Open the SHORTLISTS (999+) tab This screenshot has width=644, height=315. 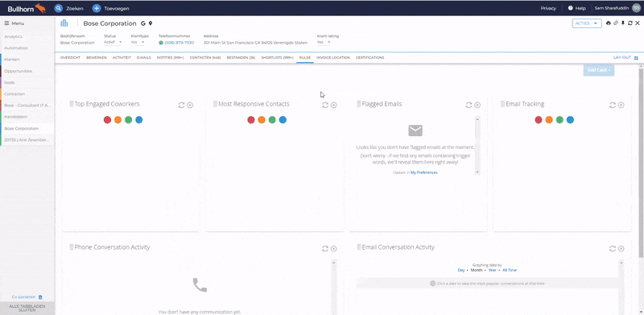(277, 57)
